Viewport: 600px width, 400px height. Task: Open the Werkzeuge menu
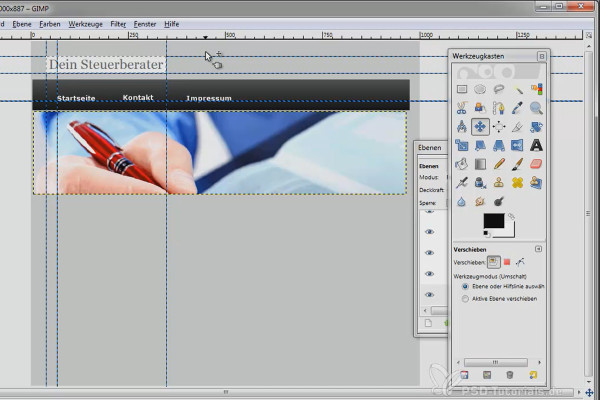coord(85,22)
